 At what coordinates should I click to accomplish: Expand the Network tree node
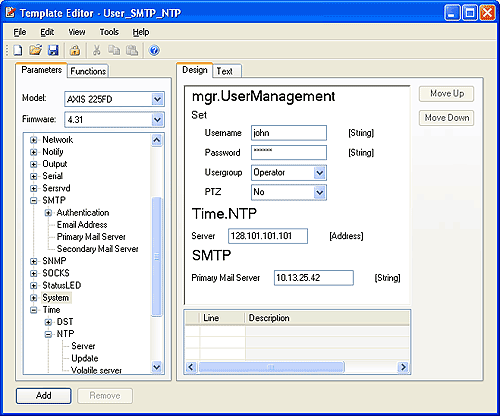[x=33, y=140]
